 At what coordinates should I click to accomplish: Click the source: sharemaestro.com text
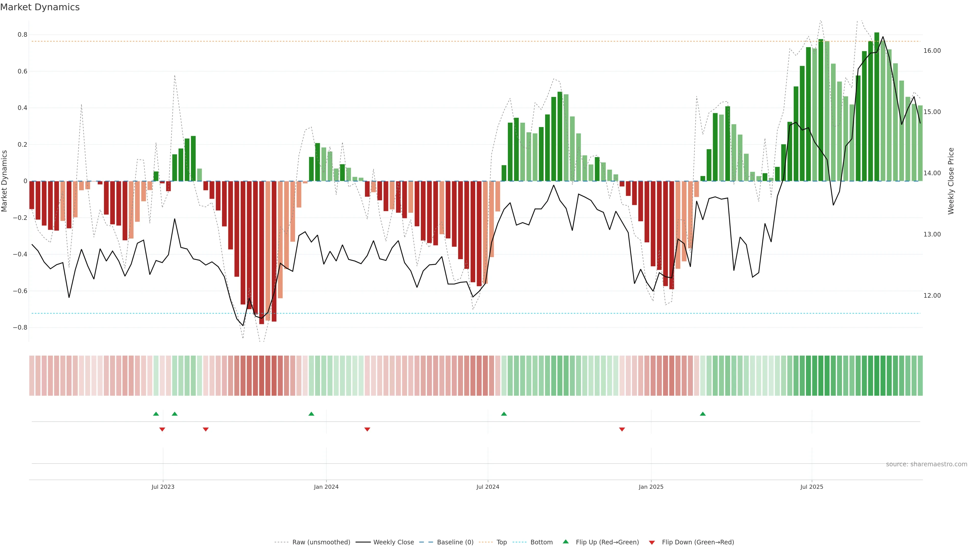(926, 464)
